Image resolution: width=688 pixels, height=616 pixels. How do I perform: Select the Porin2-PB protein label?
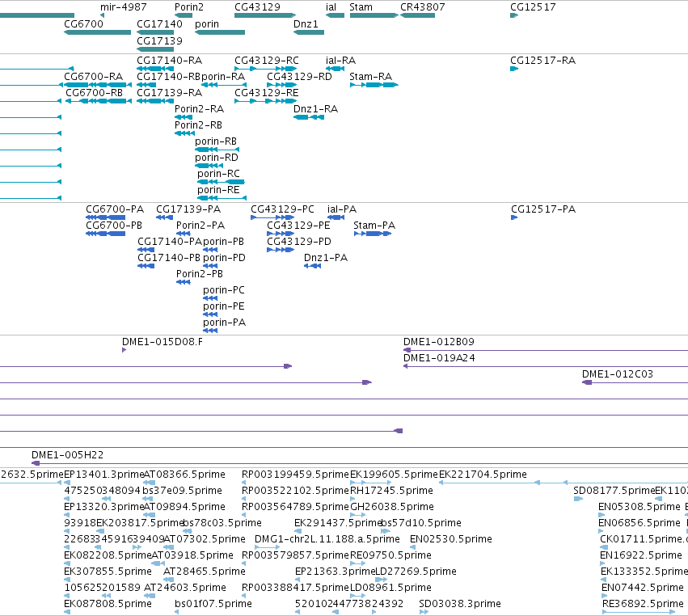199,274
